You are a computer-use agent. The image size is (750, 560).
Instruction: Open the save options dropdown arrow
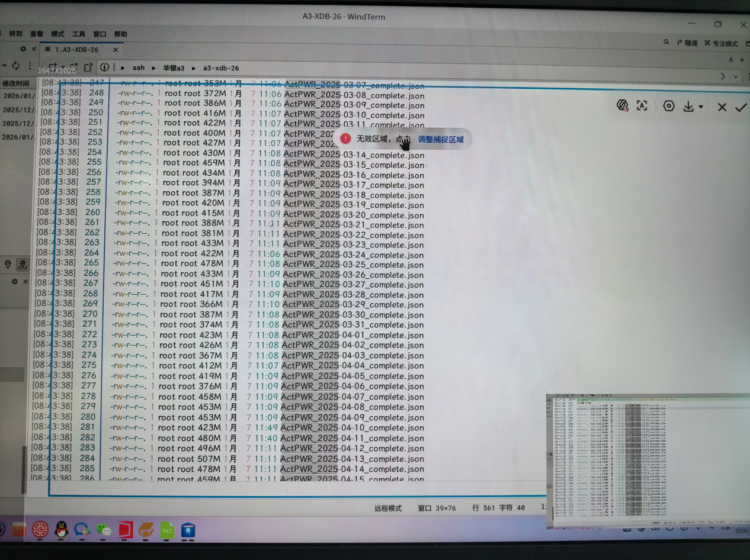(701, 107)
